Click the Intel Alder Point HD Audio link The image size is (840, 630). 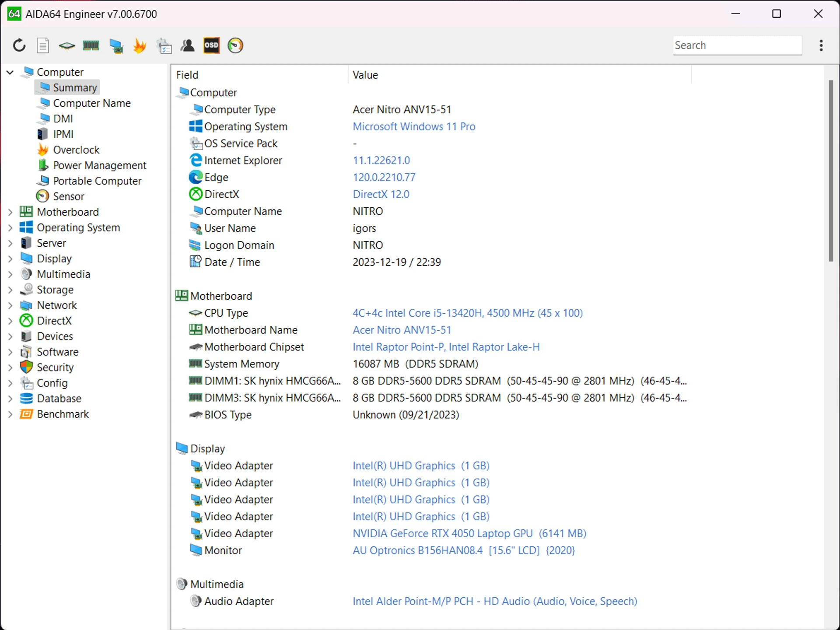[x=494, y=601]
